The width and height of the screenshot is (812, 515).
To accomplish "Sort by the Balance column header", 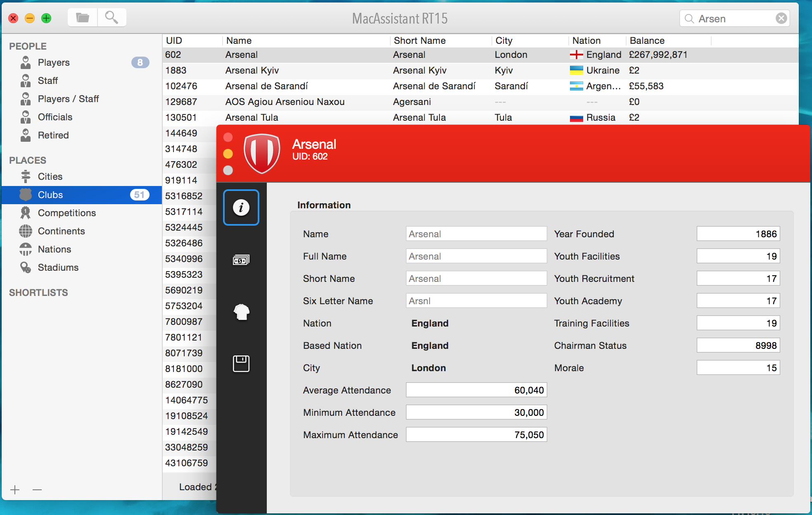I will (669, 41).
